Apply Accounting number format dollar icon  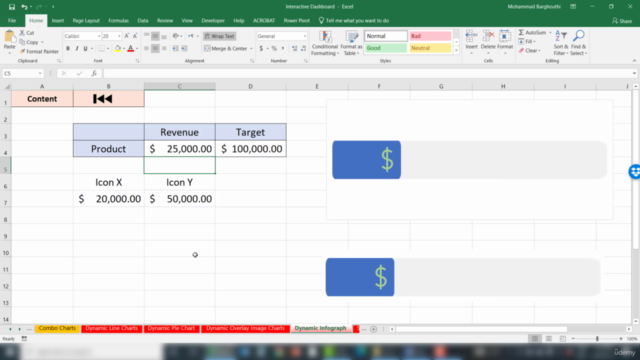[261, 49]
